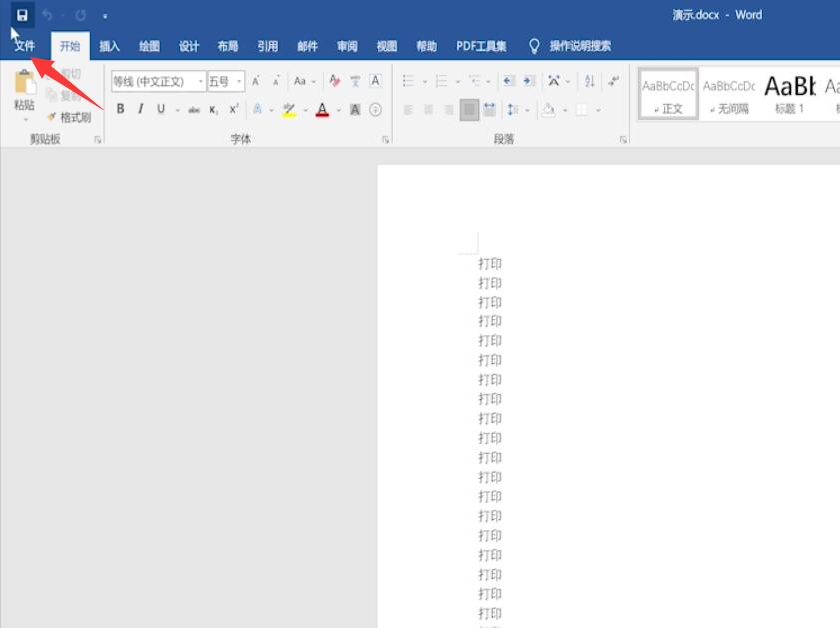
Task: Switch to the 开始 (Home) tab
Action: pos(70,46)
